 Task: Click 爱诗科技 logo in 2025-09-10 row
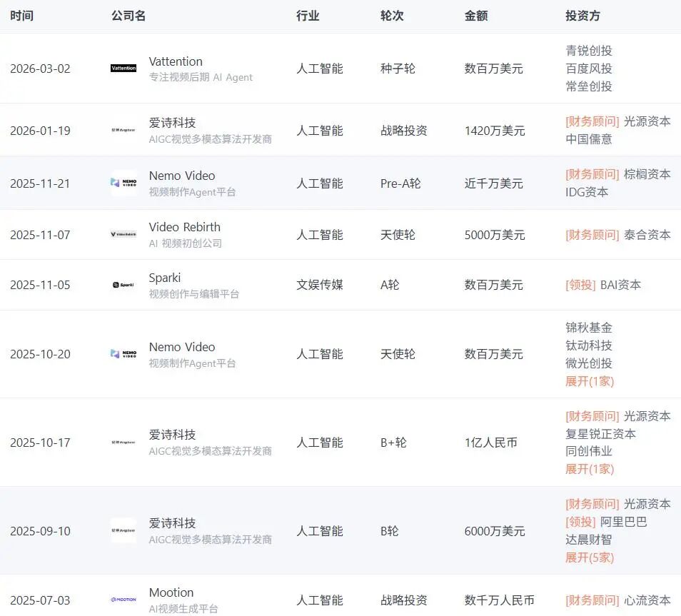[x=123, y=530]
